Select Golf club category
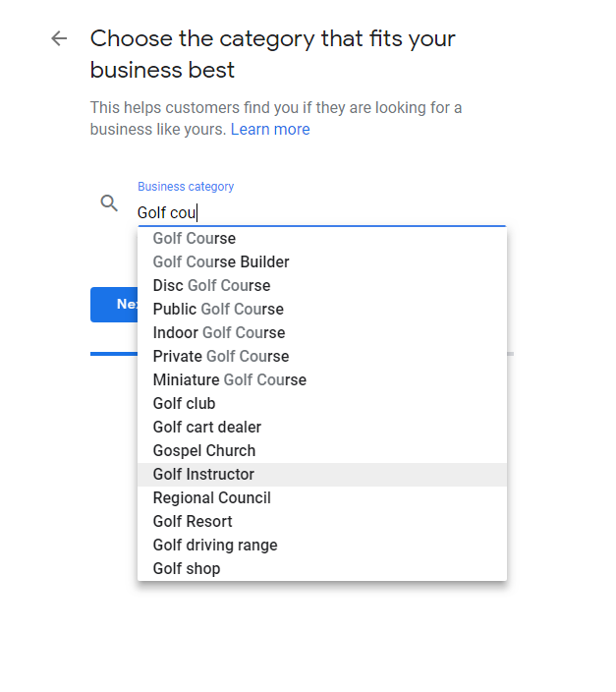 coord(322,404)
